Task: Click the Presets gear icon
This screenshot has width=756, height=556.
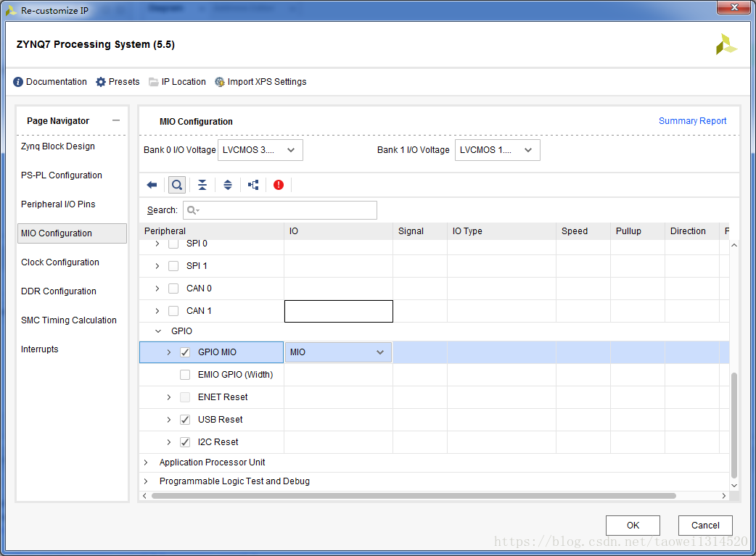Action: (101, 82)
